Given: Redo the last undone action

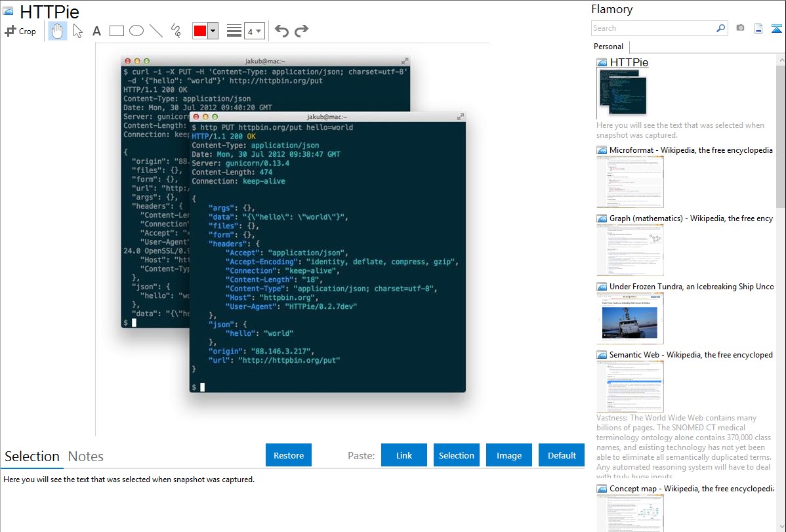Looking at the screenshot, I should click(x=301, y=31).
